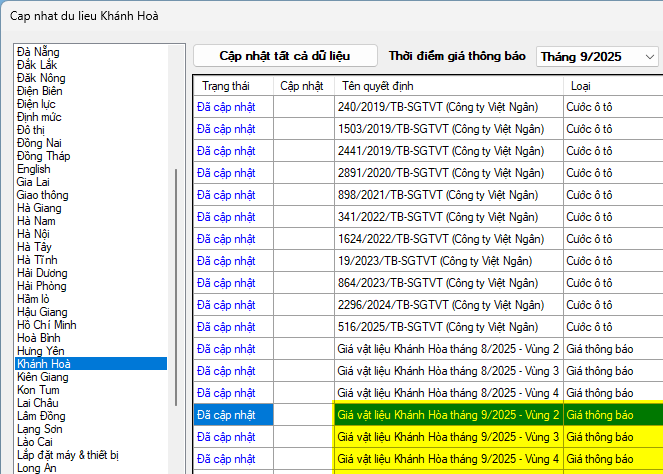663x474 pixels.
Task: Open the 'Tháng 9/2025' time dropdown
Action: [597, 56]
